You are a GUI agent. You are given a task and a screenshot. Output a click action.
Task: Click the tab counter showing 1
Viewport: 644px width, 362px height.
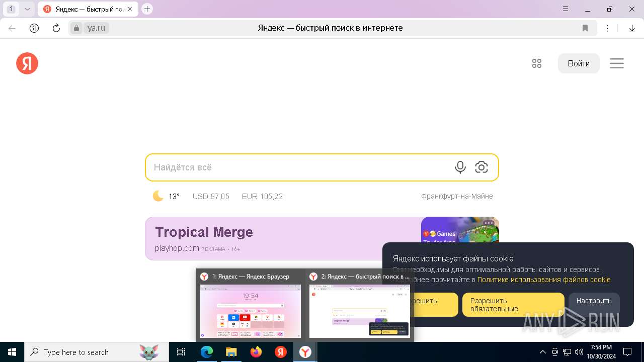pos(11,9)
